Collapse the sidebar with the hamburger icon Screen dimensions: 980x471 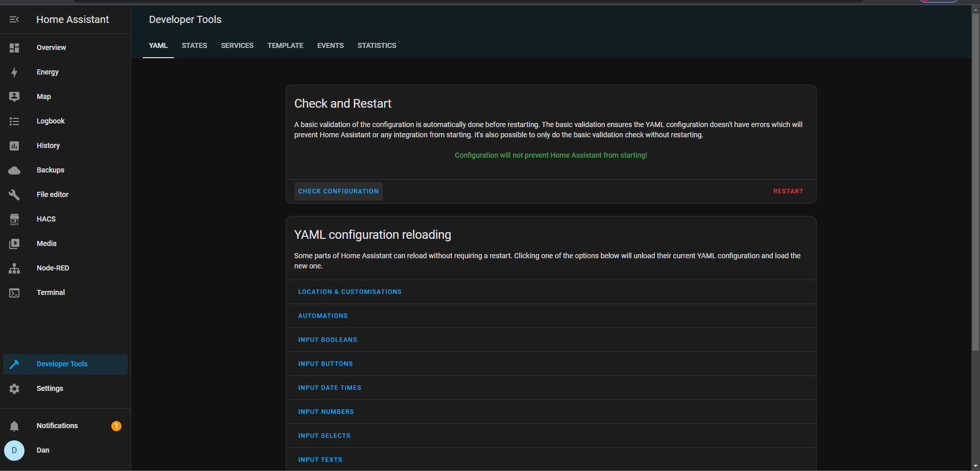14,19
